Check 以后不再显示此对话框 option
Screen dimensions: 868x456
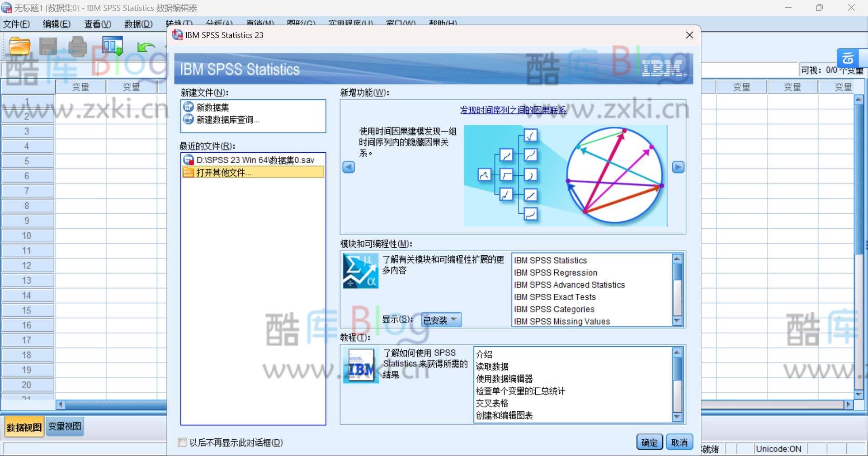[182, 442]
